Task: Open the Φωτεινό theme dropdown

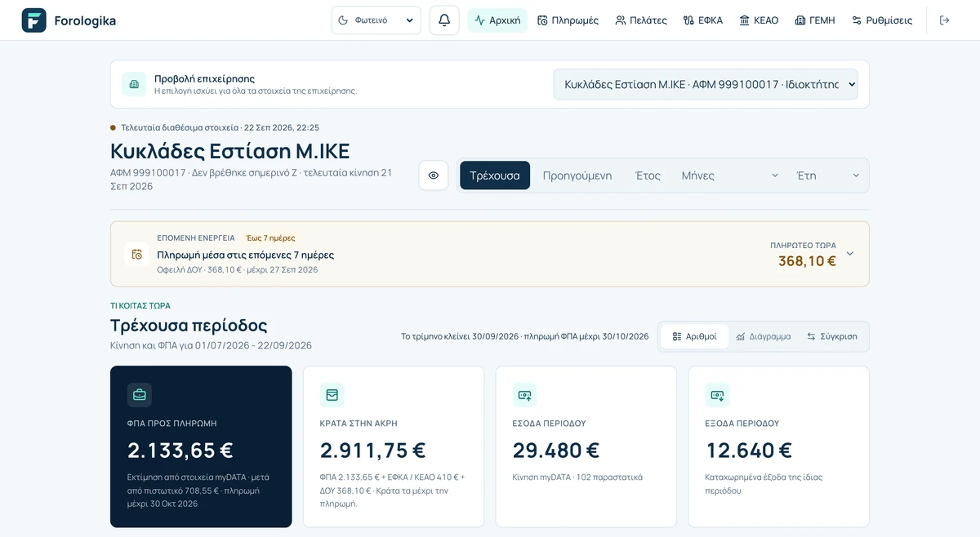Action: (x=376, y=20)
